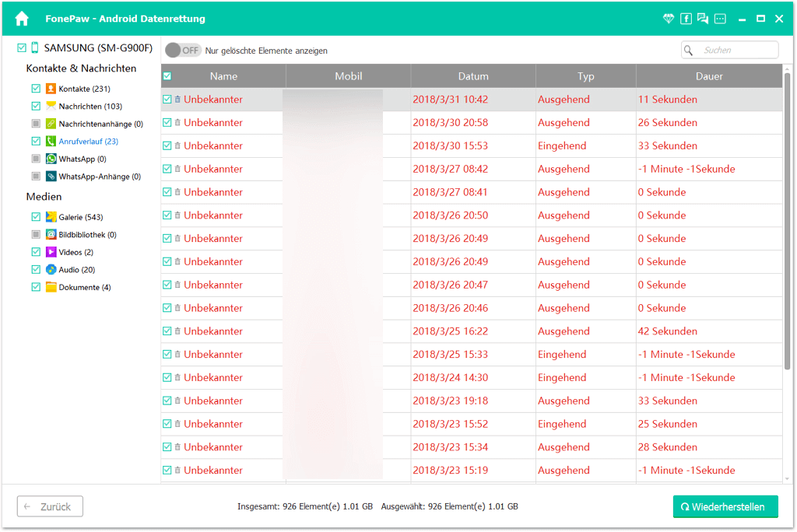Image resolution: width=797 pixels, height=532 pixels.
Task: Click the WhatsApp-Anhänge icon
Action: tap(51, 177)
